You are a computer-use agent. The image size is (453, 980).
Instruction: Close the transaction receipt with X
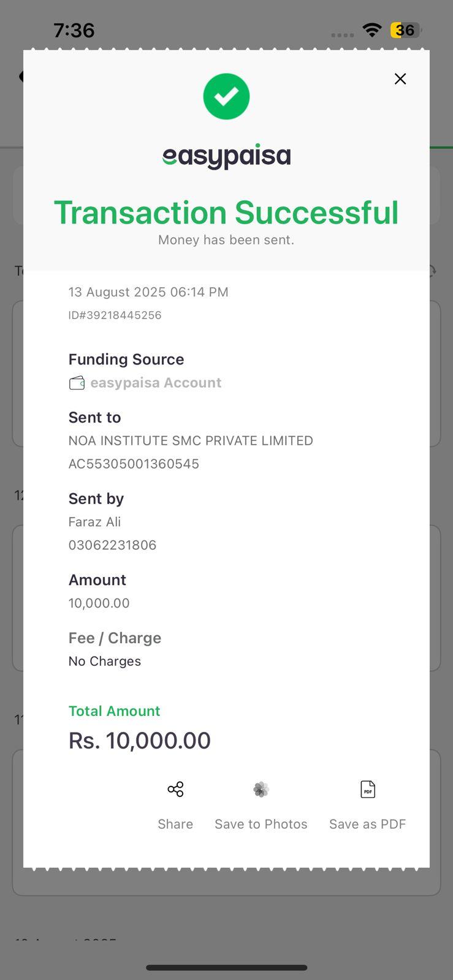tap(400, 79)
